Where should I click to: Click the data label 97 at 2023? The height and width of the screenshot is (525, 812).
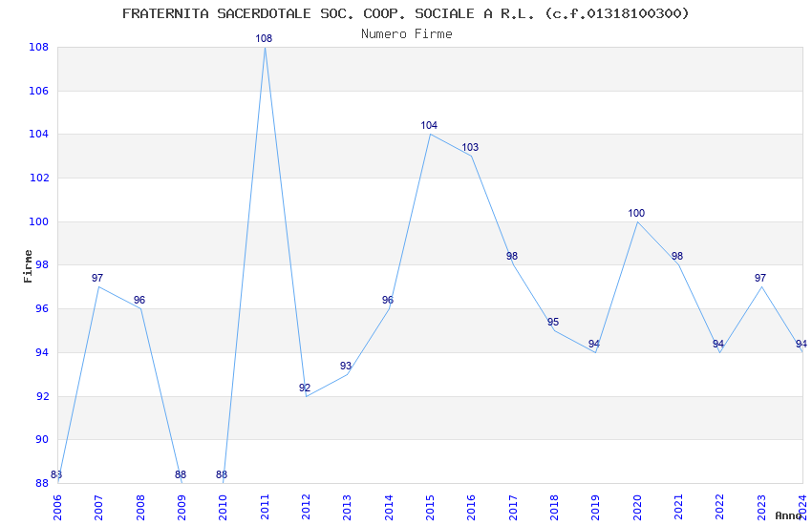760,279
